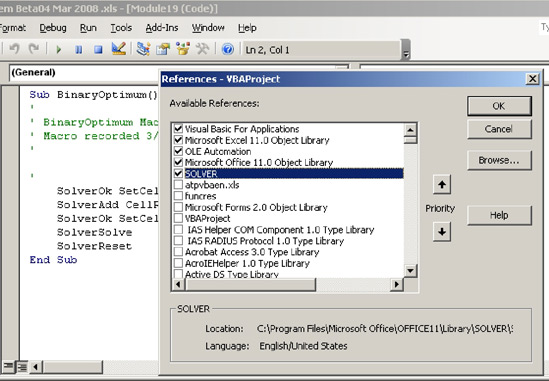Open the Help menu in menu bar
The height and width of the screenshot is (381, 549).
coord(247,28)
